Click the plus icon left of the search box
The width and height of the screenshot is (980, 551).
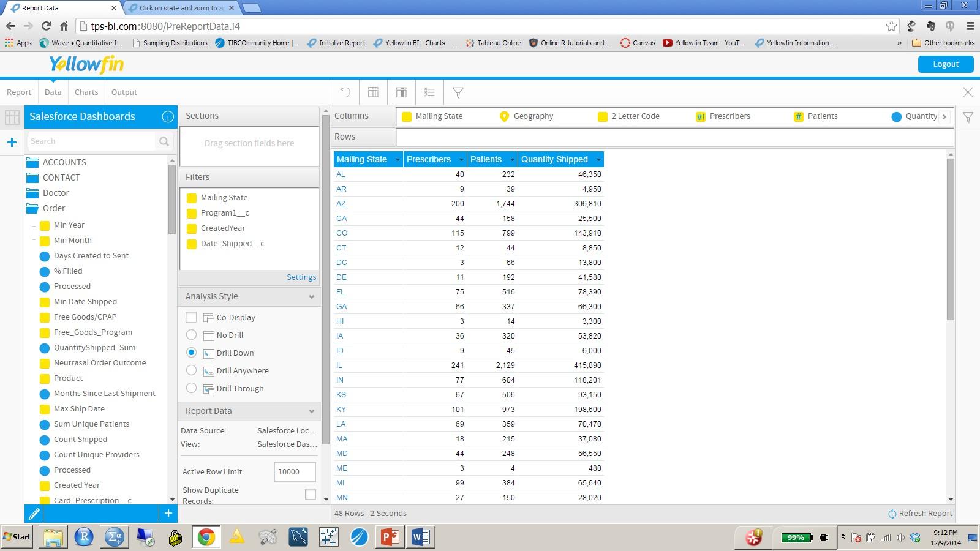click(x=12, y=142)
